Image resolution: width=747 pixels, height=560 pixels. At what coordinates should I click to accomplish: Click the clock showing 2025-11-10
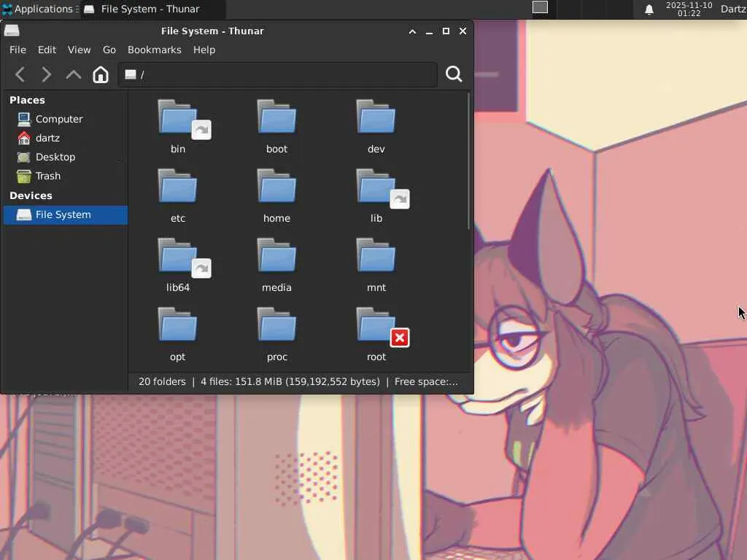[x=689, y=9]
